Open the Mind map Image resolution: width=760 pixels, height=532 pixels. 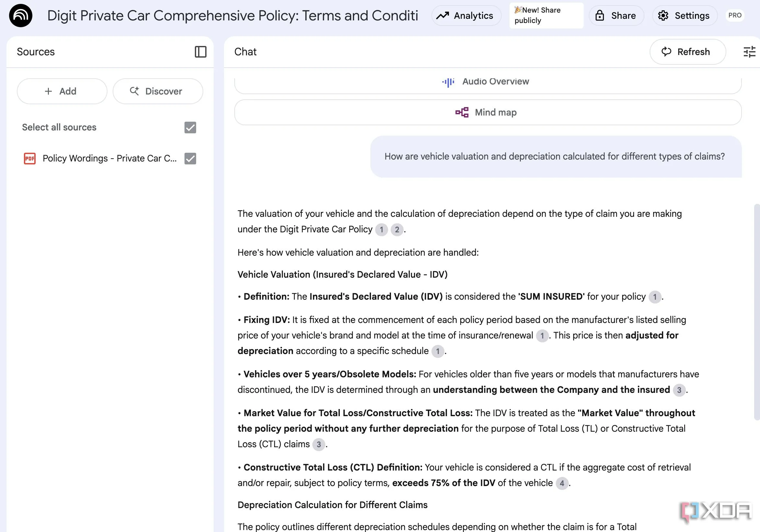487,113
